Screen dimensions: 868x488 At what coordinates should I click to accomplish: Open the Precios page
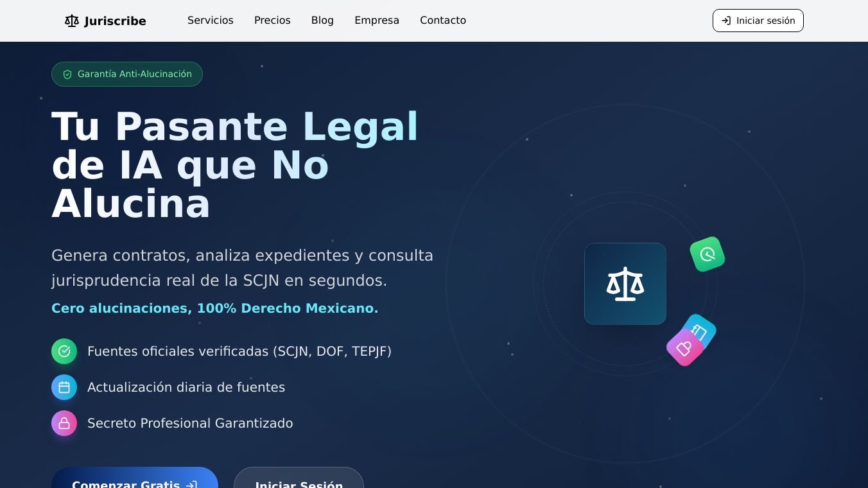[272, 21]
